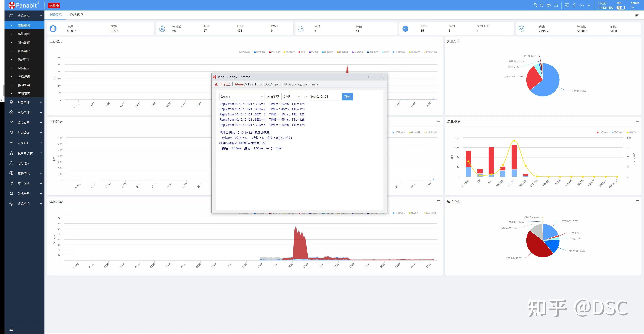Switch to the IPv6概况 tab
This screenshot has width=644, height=334.
coord(76,15)
